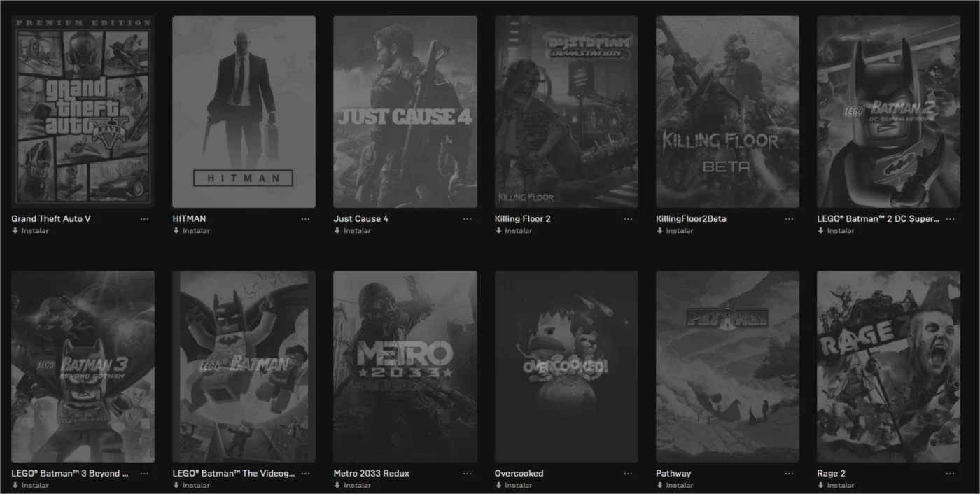Open the three-dot menu for Pathway

point(789,474)
